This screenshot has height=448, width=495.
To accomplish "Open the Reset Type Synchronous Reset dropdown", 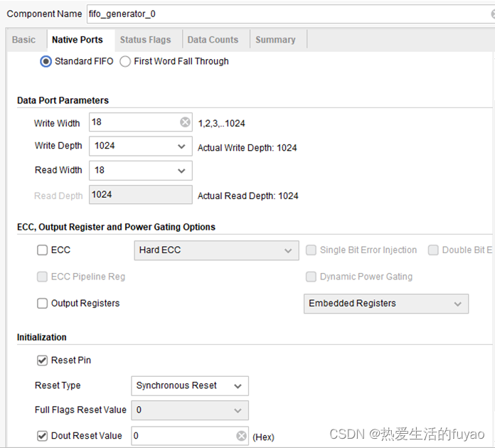I will point(190,386).
